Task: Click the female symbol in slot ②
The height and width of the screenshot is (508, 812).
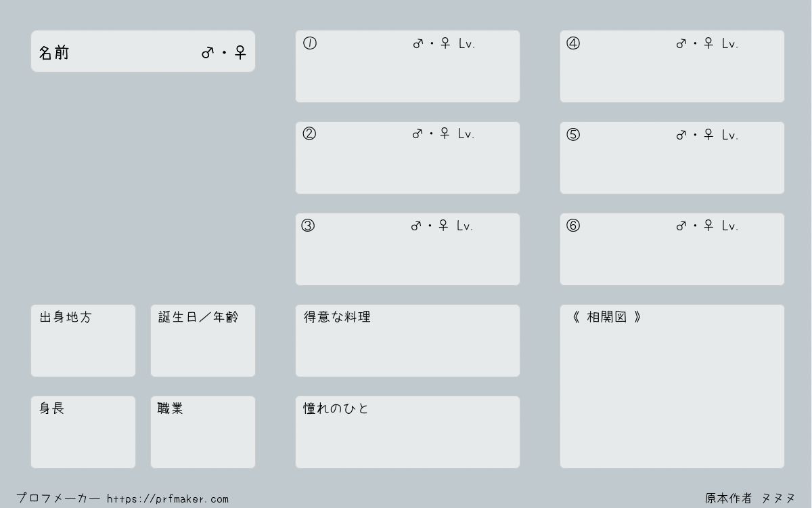Action: click(x=445, y=134)
